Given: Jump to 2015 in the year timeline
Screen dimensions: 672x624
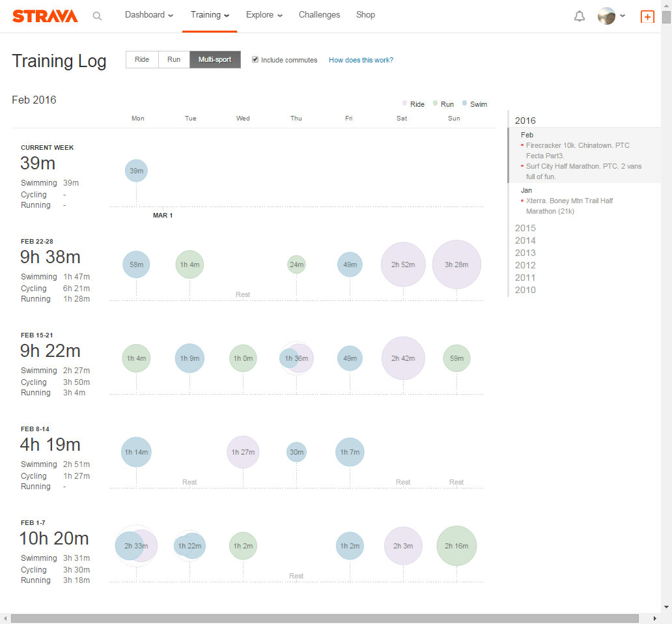Looking at the screenshot, I should click(x=525, y=228).
